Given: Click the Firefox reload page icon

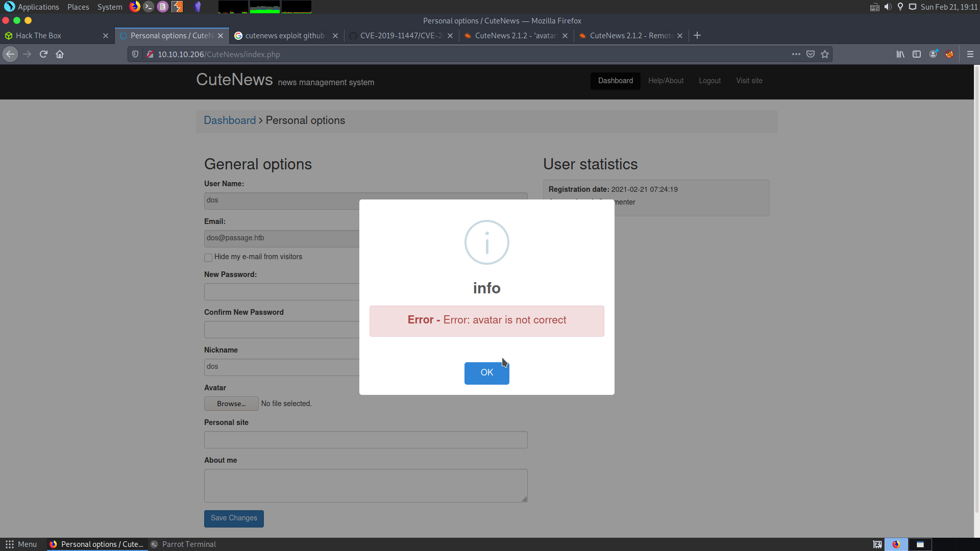Looking at the screenshot, I should tap(43, 54).
